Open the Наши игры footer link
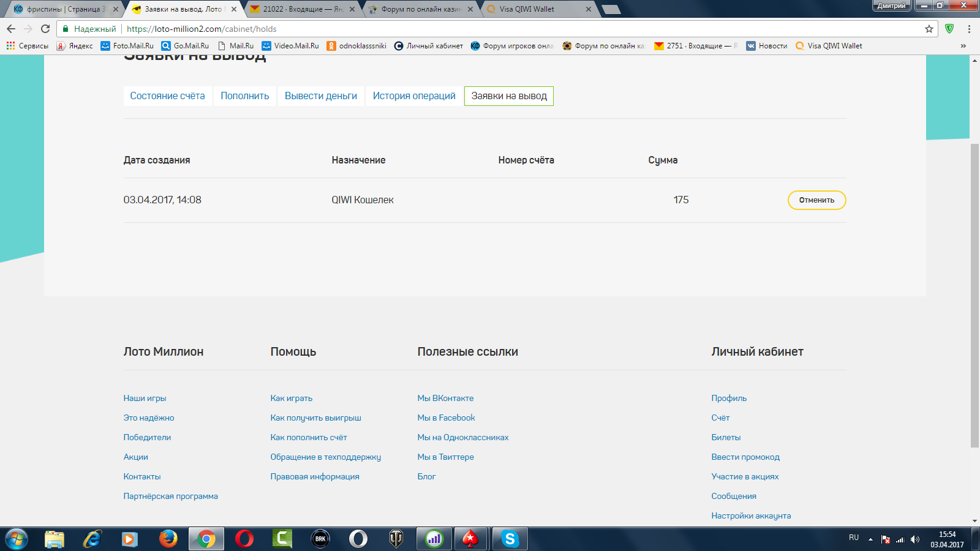 [145, 398]
